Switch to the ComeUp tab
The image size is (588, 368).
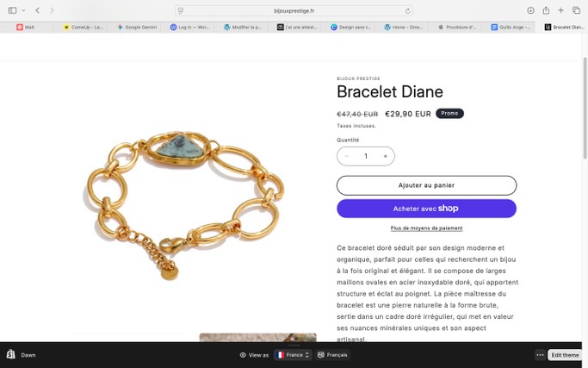83,27
